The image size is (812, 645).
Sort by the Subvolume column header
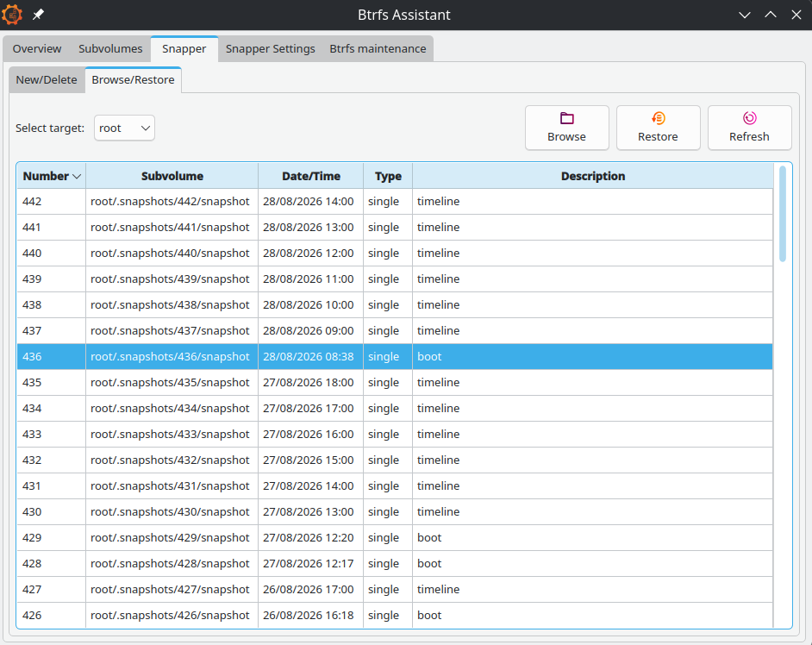coord(172,176)
